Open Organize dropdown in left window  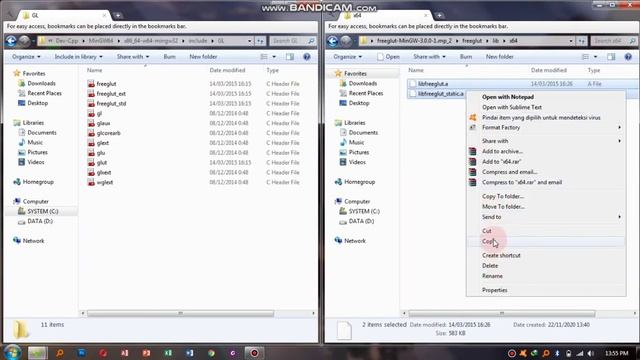tap(26, 57)
